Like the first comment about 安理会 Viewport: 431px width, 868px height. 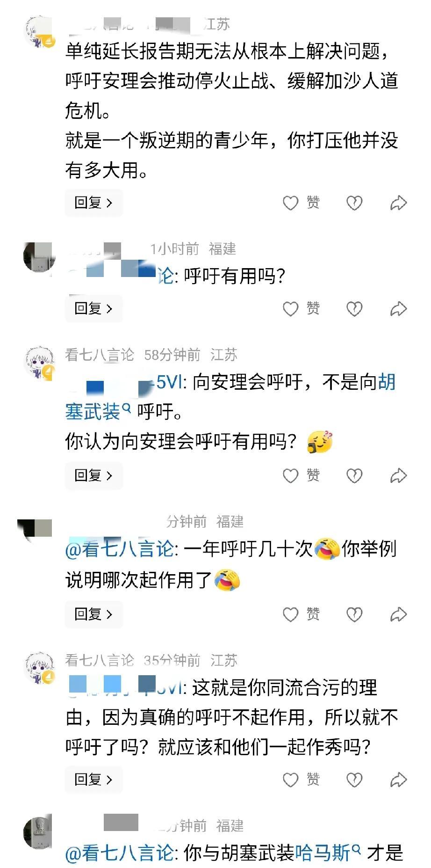pos(302,203)
